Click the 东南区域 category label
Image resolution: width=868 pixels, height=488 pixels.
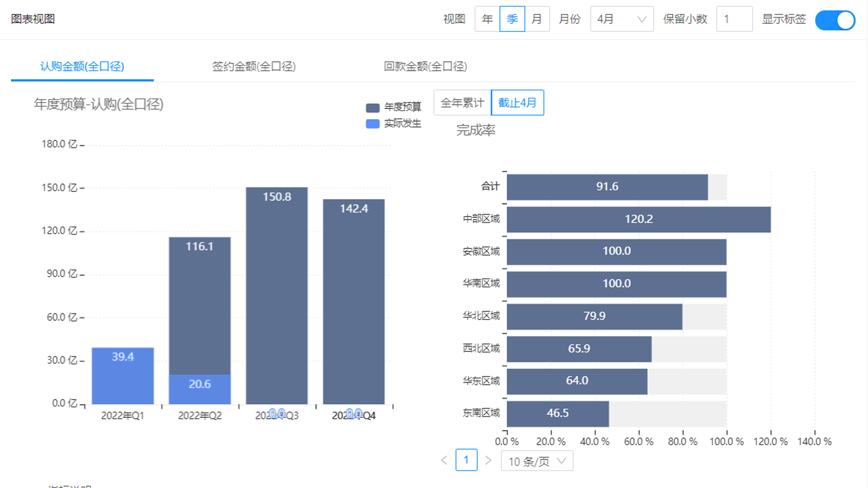click(x=481, y=413)
